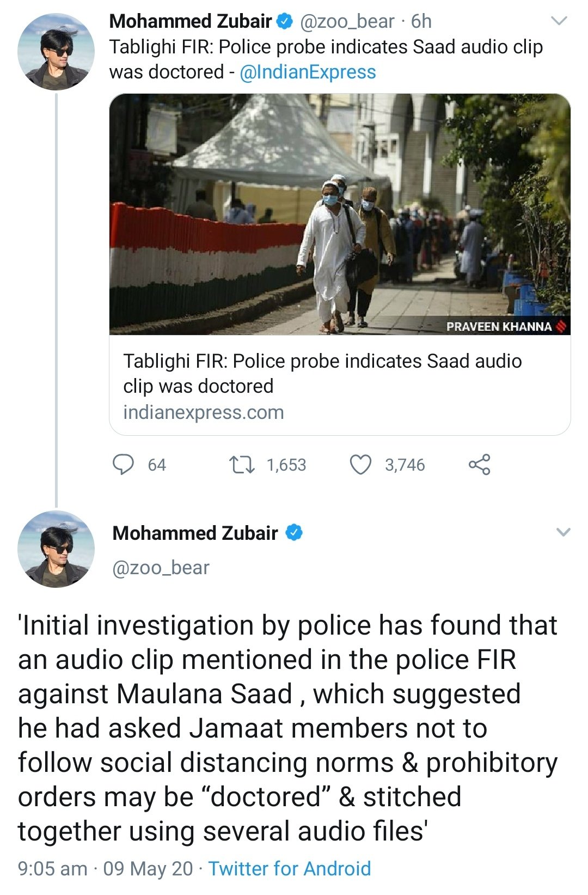
Task: Open the profile photo on the top tweet
Action: pos(56,52)
